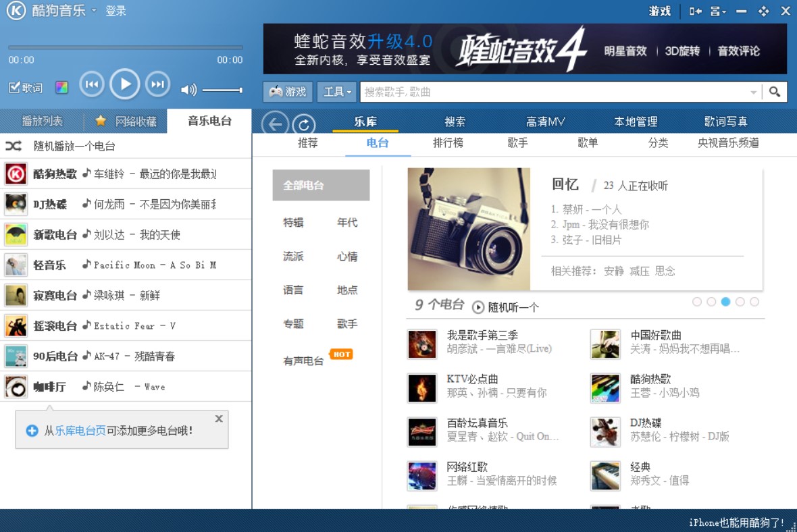Mute the volume speaker icon

coord(188,90)
